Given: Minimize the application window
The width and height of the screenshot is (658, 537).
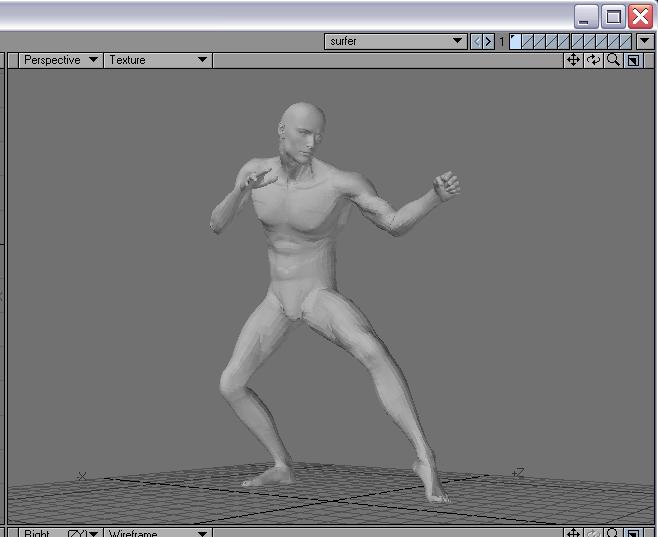Looking at the screenshot, I should (x=586, y=17).
